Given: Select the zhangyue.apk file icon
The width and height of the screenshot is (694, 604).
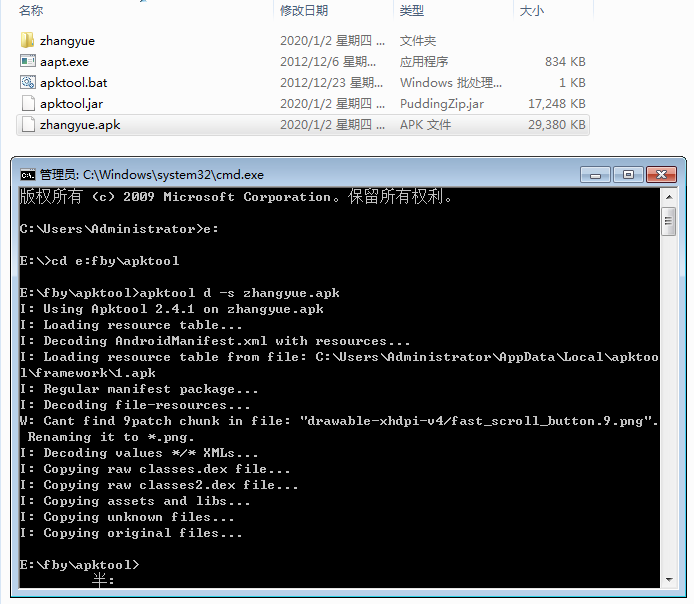Looking at the screenshot, I should pos(28,124).
